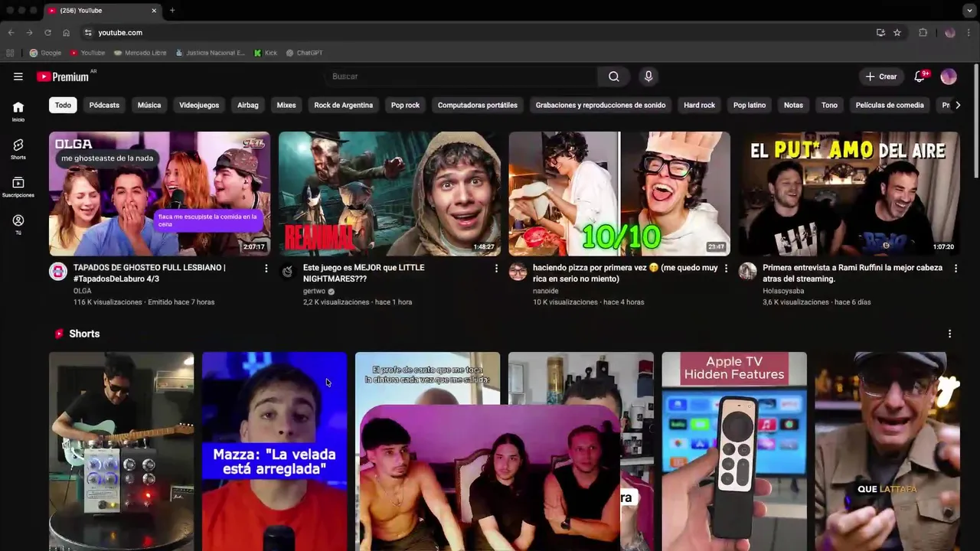Screen dimensions: 980x551
Task: Open browser extensions puzzle icon
Action: click(x=923, y=33)
